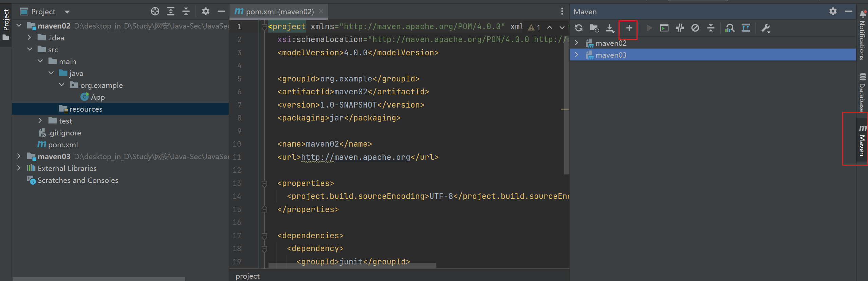Viewport: 868px width, 281px height.
Task: Toggle Maven offline mode
Action: pos(680,28)
